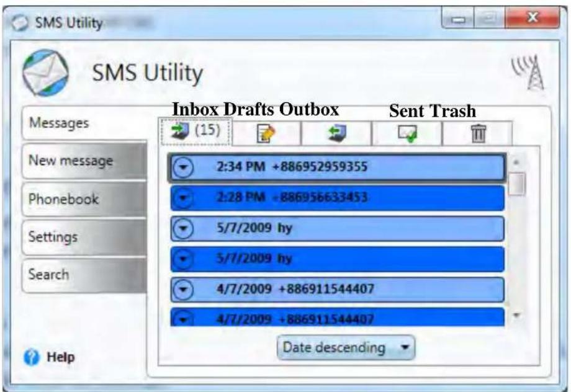This screenshot has height=392, width=571.
Task: Open the Outbox tab icon
Action: 336,133
